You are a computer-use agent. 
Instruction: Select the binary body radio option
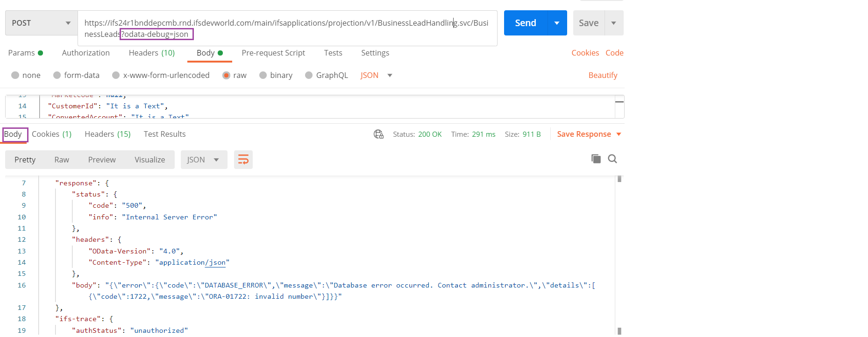point(263,76)
